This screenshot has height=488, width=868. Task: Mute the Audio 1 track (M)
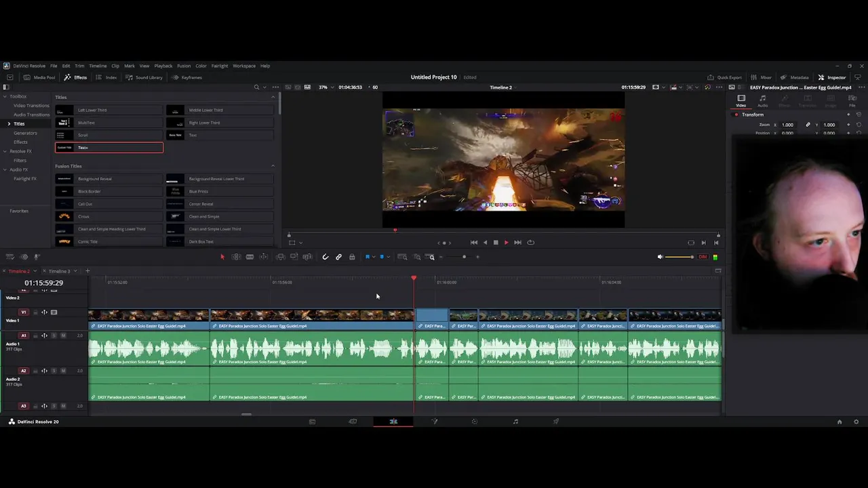click(x=63, y=335)
